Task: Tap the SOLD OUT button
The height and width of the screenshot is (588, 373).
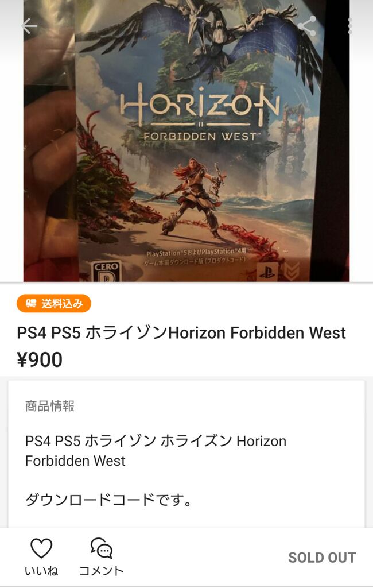Action: (x=322, y=558)
